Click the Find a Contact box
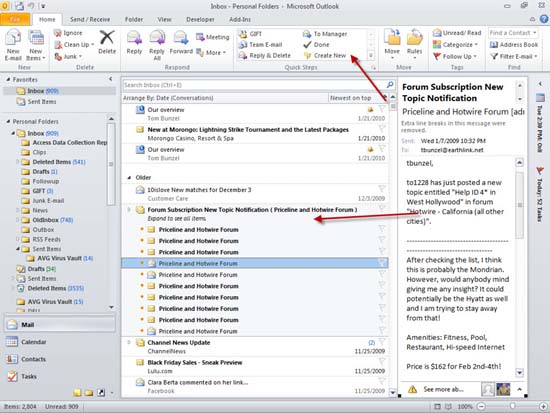 click(513, 33)
